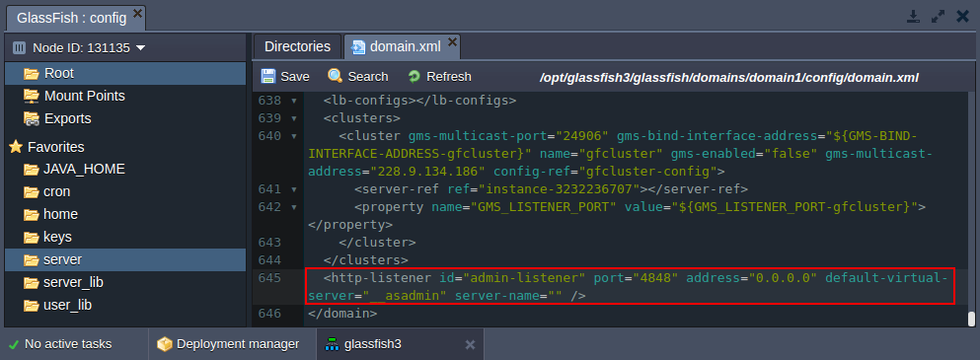Click the Save button label
The width and height of the screenshot is (980, 360).
(295, 76)
